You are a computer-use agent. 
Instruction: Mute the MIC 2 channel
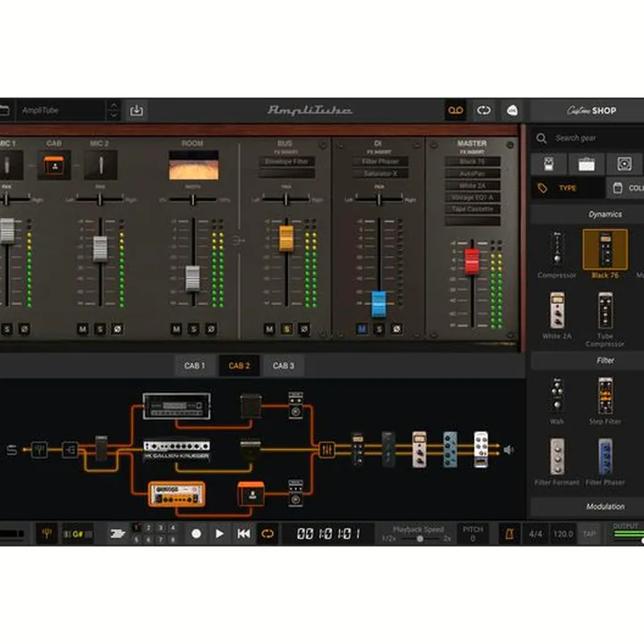(x=82, y=329)
